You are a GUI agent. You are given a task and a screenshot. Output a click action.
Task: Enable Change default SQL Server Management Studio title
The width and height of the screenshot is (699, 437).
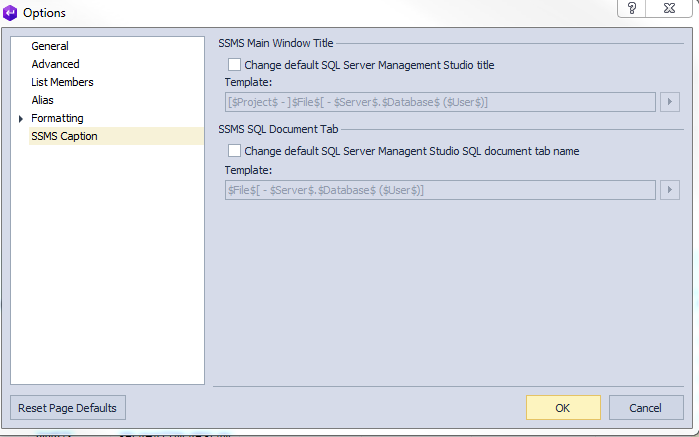click(234, 65)
